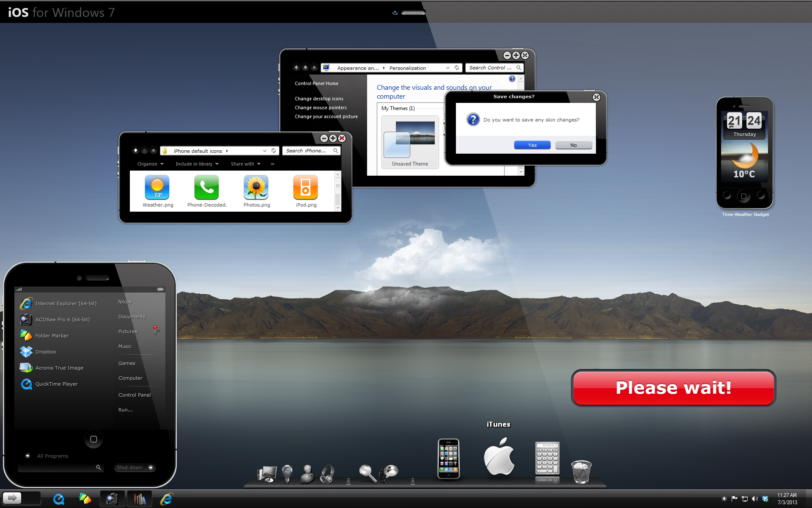This screenshot has height=508, width=812.
Task: Open the volume speaker tray icon
Action: click(x=755, y=499)
